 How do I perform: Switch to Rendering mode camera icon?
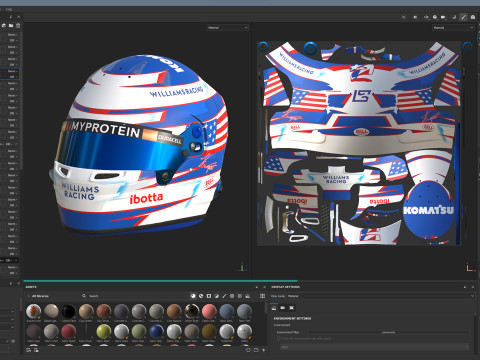point(473,17)
